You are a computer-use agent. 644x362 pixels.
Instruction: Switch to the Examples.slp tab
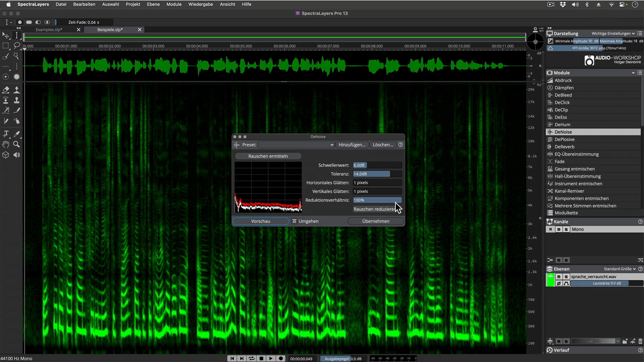[49, 30]
